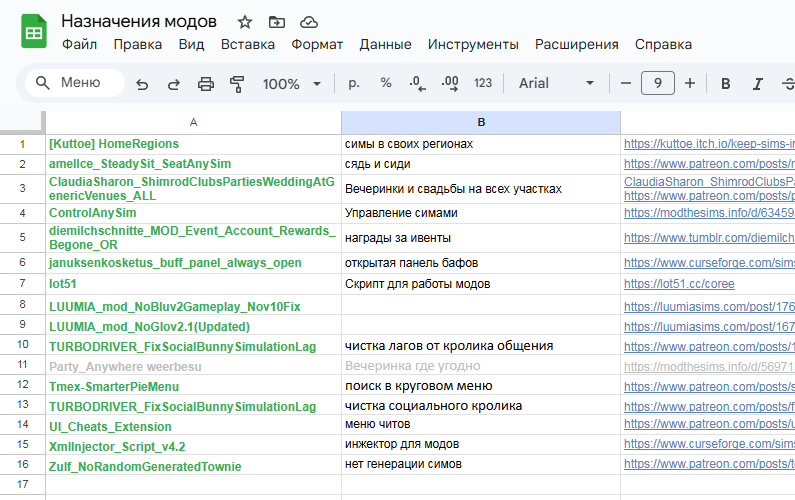The width and height of the screenshot is (795, 500).
Task: Select cell открытая панель бафов
Action: point(481,263)
